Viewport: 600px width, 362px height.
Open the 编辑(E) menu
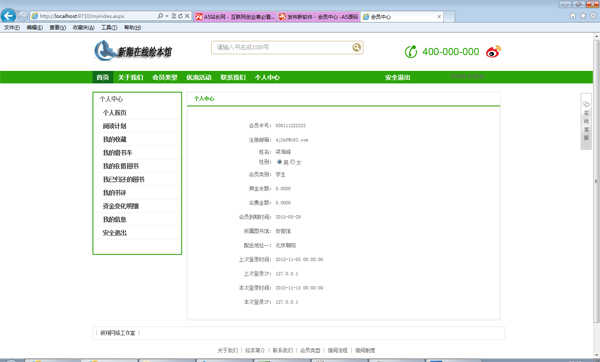[34, 28]
